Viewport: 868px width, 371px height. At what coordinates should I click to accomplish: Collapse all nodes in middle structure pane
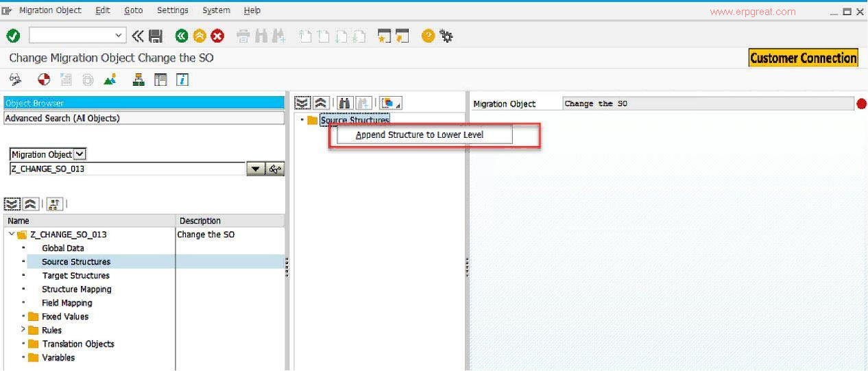click(321, 103)
